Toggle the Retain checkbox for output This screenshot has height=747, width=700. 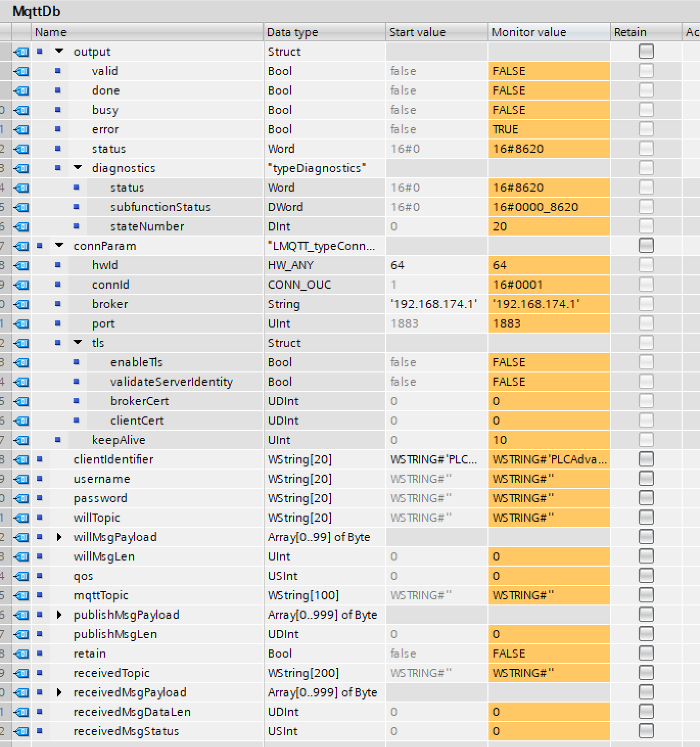point(646,51)
